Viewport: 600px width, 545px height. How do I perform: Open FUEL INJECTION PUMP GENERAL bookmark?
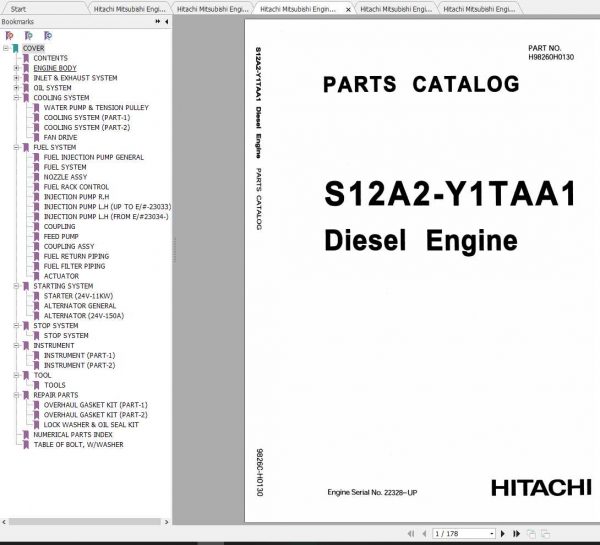(x=94, y=157)
